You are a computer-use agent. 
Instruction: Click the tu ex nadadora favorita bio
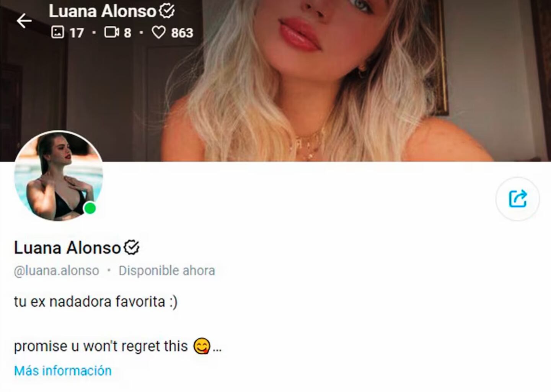point(96,302)
